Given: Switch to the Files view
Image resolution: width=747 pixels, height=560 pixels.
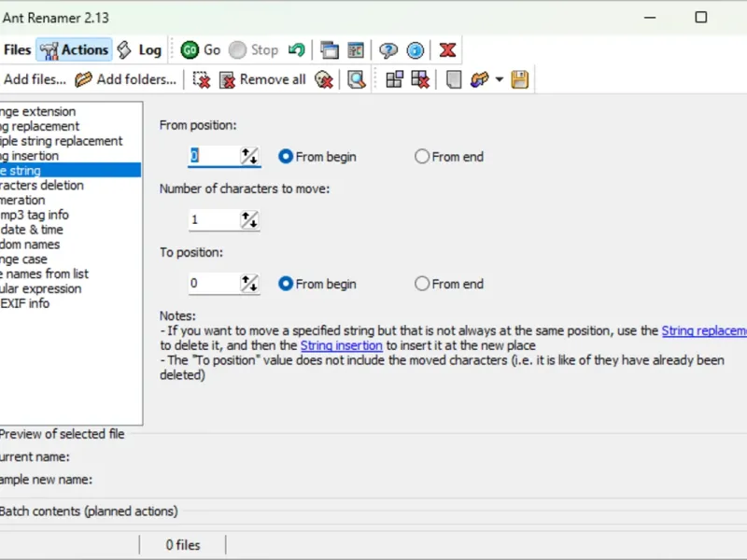Looking at the screenshot, I should coord(17,49).
